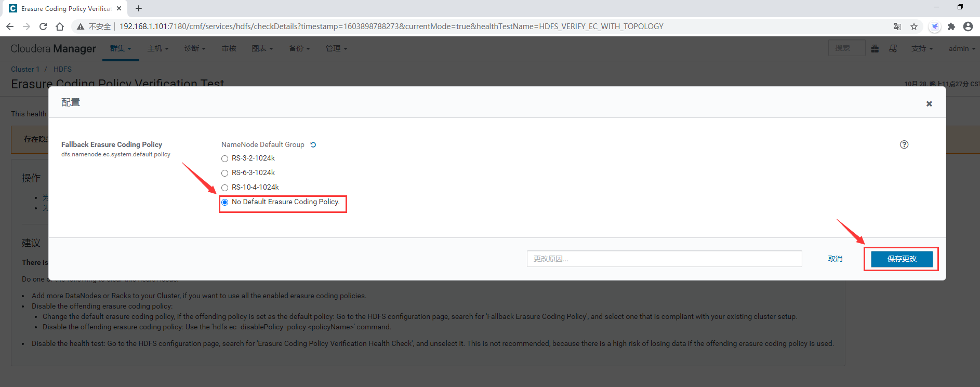Screen dimensions: 980x387
Task: Select the RS-6-3-1024k radio option
Action: (224, 173)
